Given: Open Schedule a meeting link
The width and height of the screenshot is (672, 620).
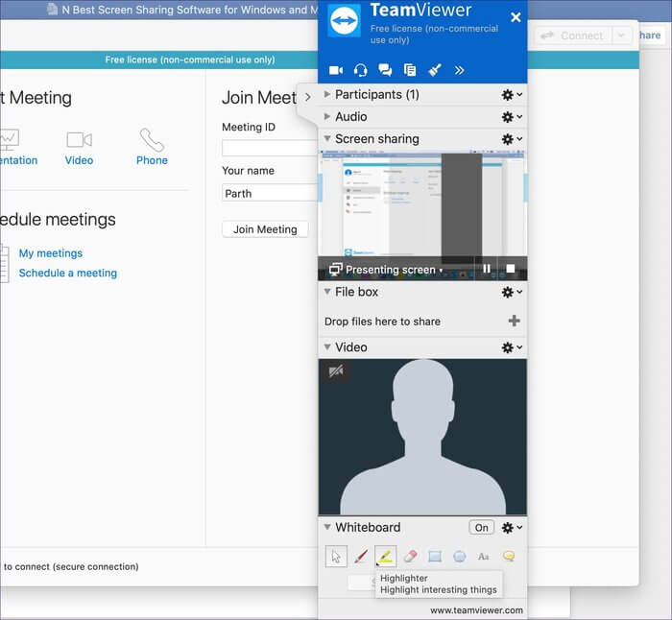Looking at the screenshot, I should [68, 273].
